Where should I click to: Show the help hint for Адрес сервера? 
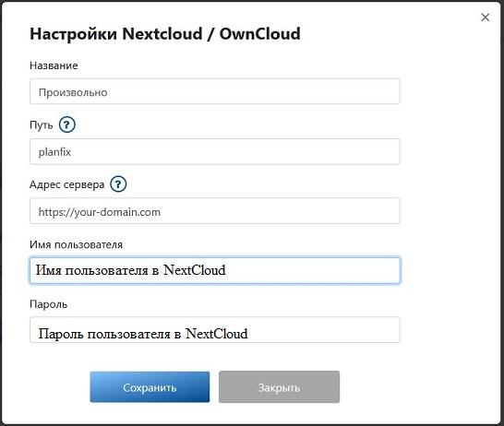coord(118,184)
